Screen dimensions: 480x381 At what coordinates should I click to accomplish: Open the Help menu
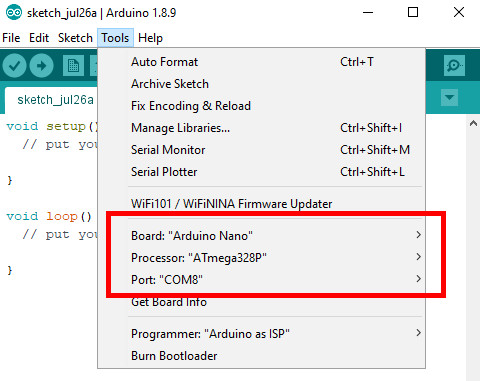point(150,38)
